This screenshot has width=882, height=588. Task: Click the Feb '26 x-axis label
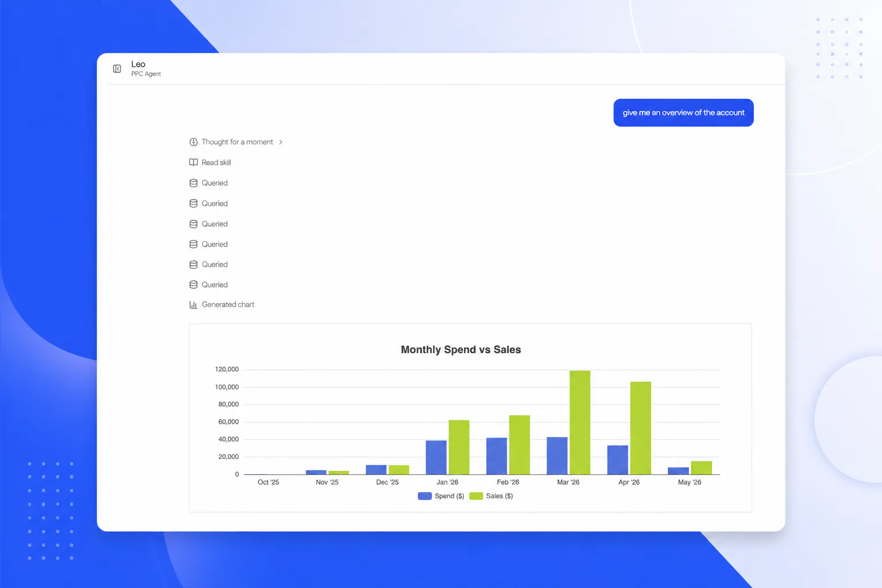pos(508,482)
